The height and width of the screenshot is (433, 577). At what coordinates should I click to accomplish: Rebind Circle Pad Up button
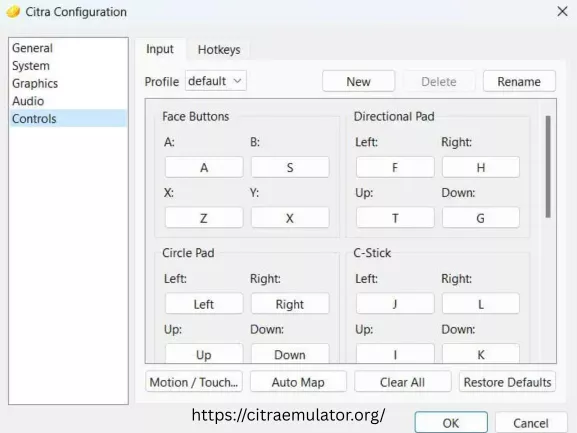point(204,354)
